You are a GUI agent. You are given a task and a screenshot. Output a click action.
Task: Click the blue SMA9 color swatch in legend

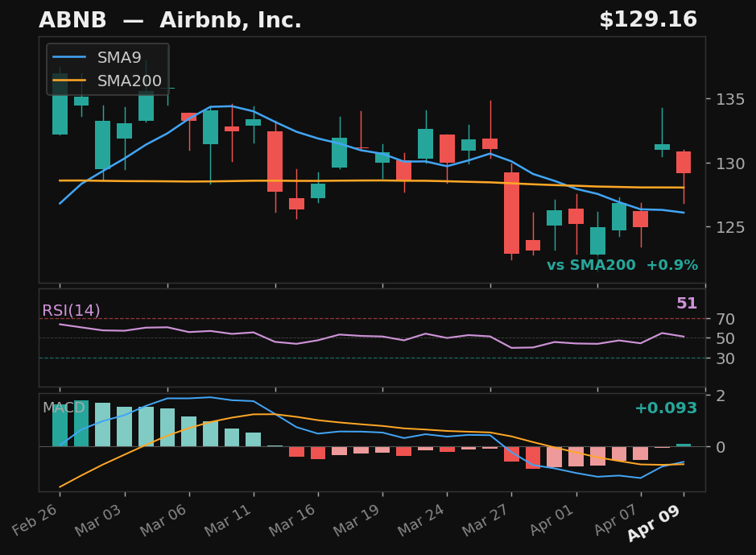(x=70, y=56)
